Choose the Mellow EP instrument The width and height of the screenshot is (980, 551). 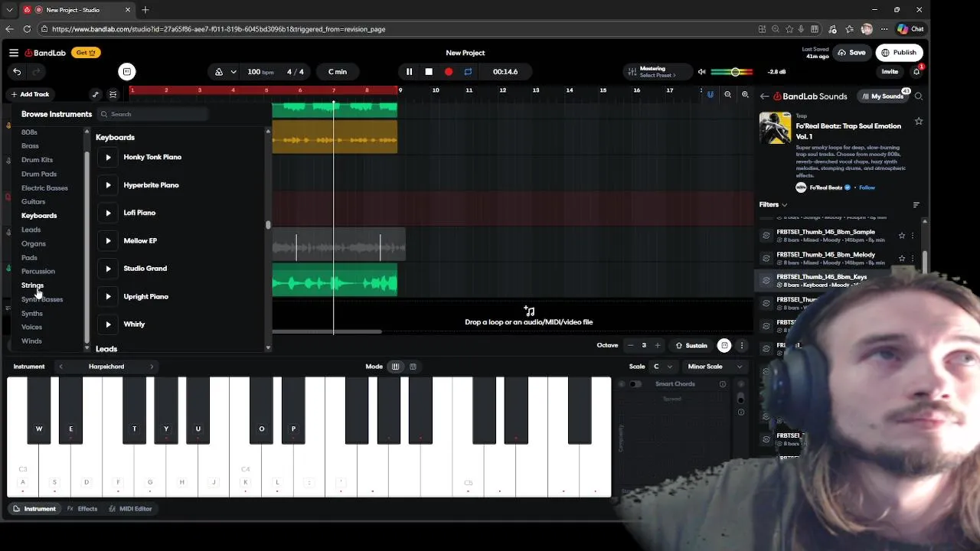coord(140,240)
